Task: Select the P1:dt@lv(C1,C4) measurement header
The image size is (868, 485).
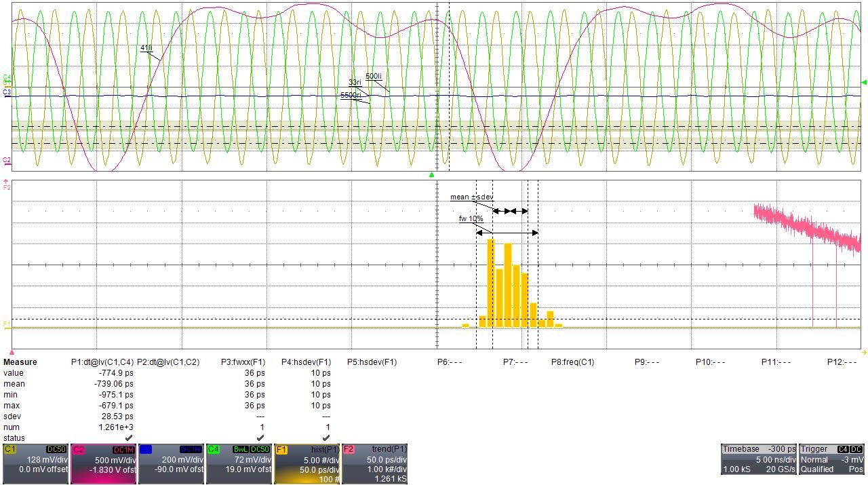Action: click(x=102, y=362)
